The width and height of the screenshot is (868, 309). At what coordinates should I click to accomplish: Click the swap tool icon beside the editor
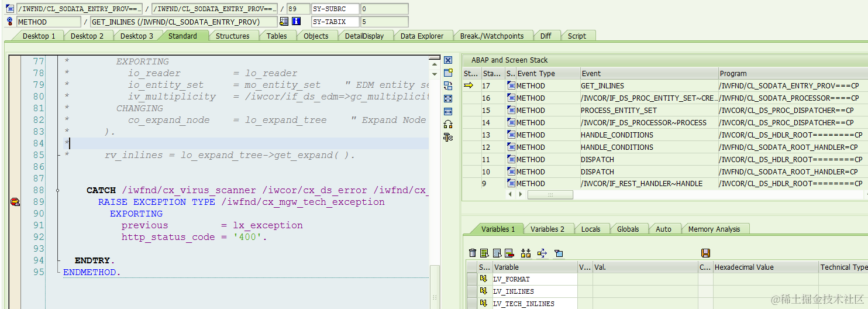(448, 86)
